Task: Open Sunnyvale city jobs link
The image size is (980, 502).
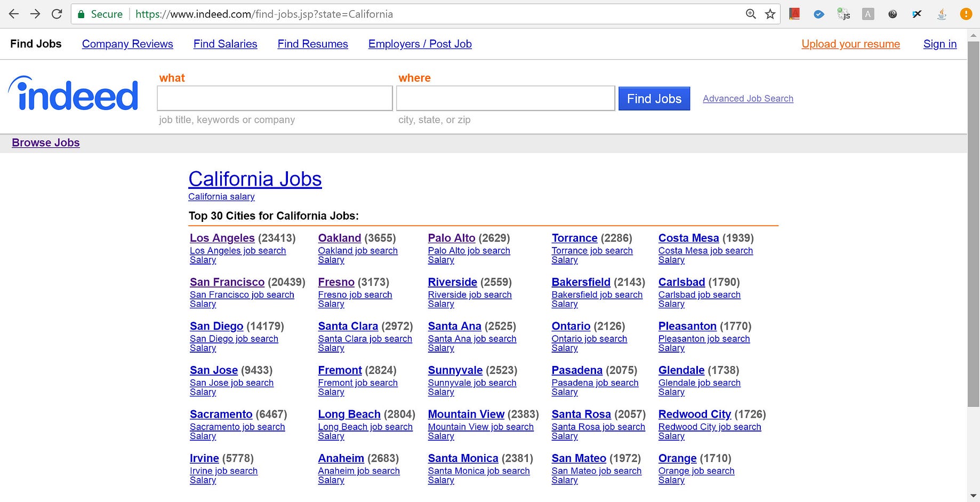Action: tap(455, 370)
